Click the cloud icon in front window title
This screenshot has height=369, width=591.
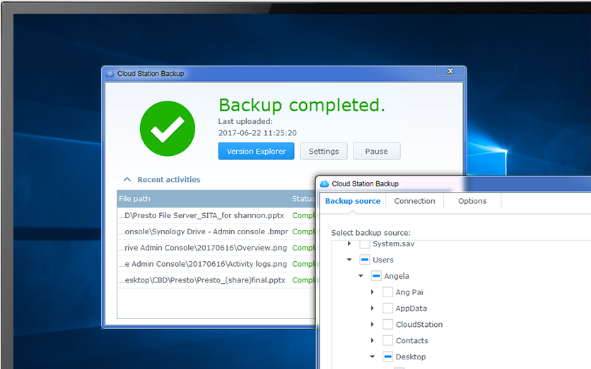click(x=324, y=184)
